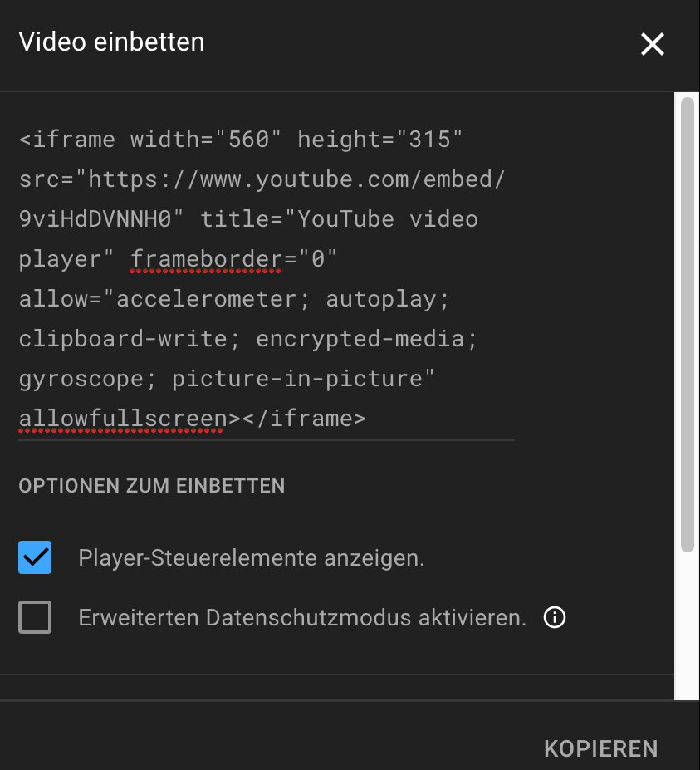Open the privacy mode information tooltip icon
700x770 pixels.
click(x=554, y=617)
